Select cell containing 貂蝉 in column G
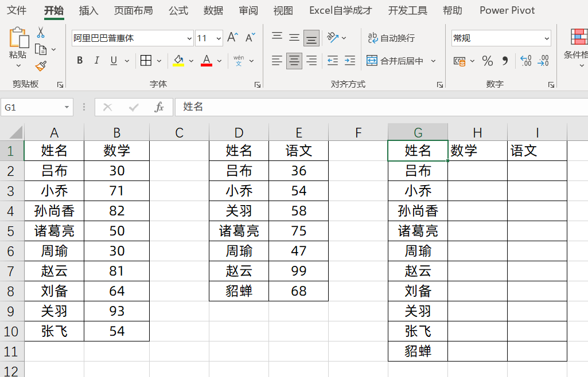588x377 pixels. pos(418,351)
